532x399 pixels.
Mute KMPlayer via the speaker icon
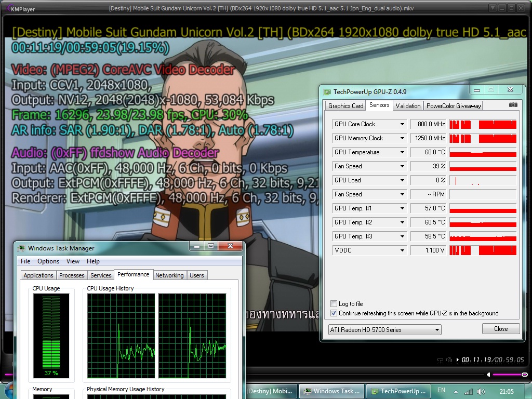click(x=488, y=375)
